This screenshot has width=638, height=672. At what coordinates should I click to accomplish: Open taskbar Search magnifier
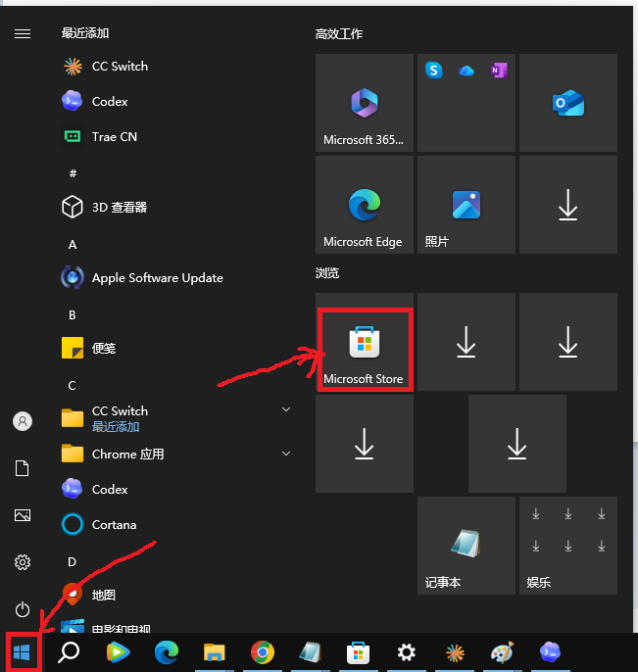point(69,652)
